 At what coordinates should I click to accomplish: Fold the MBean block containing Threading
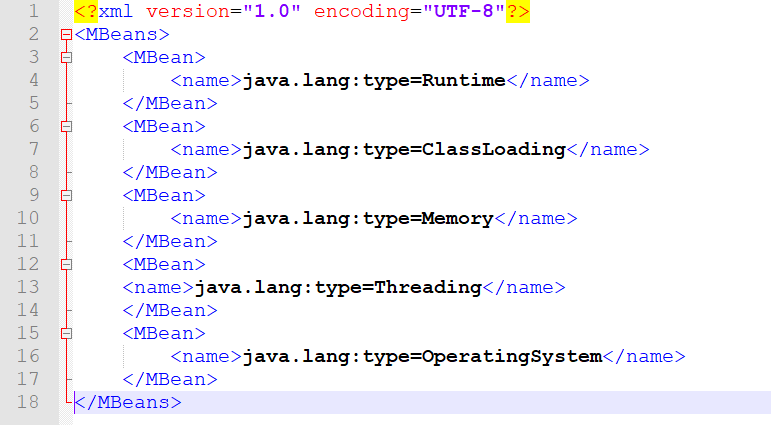(66, 265)
